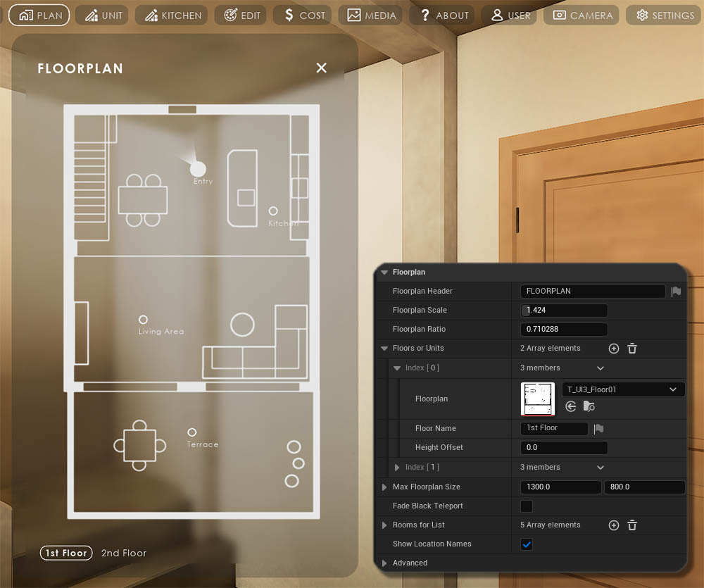Click the Floorplan Scale slider field
The height and width of the screenshot is (588, 704).
[x=566, y=311]
